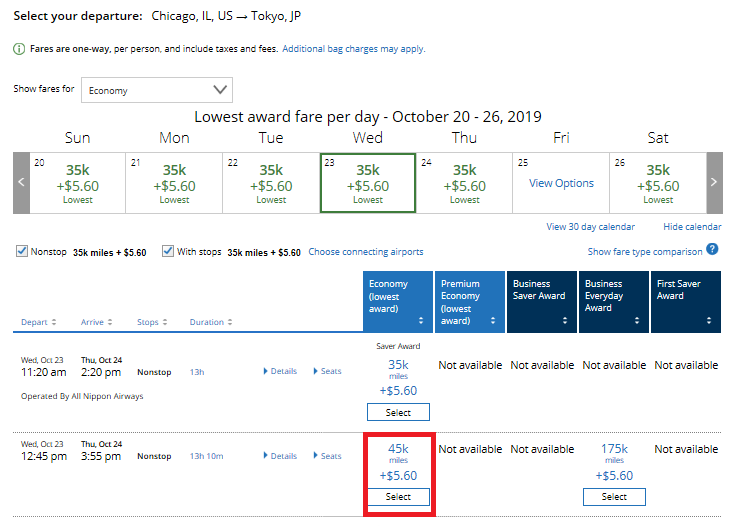Screen dimensions: 755x526
Task: Expand Seats for the 12:45 pm flight
Action: click(x=327, y=456)
